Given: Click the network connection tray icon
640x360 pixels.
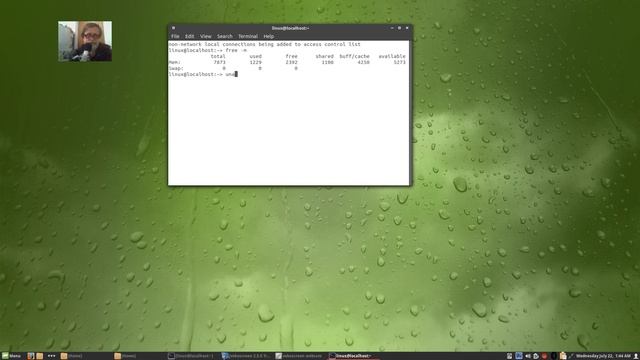Looking at the screenshot, I should pyautogui.click(x=571, y=356).
